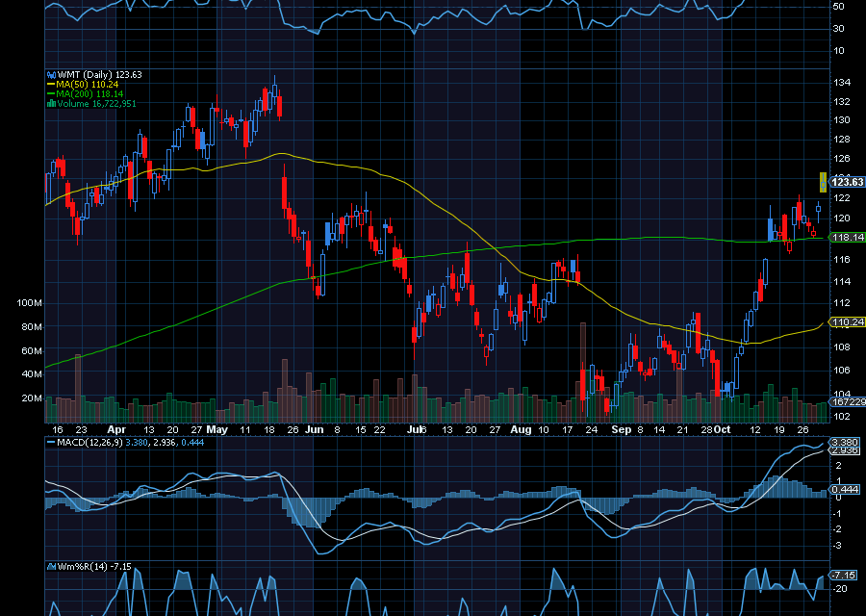Click the 0.444 MACD histogram value tag
The width and height of the screenshot is (866, 616).
845,490
